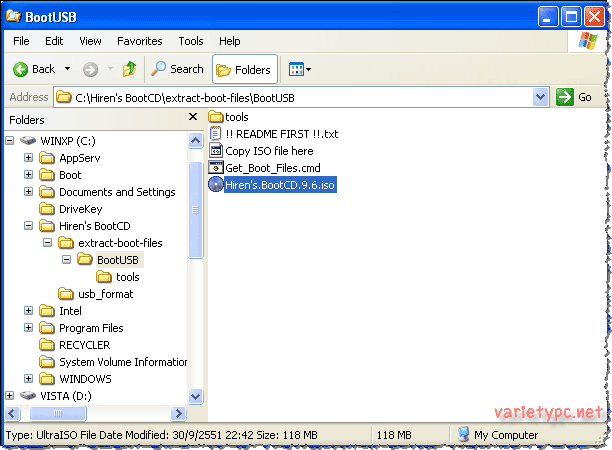
Task: Select AppServ folder in tree
Action: point(80,158)
